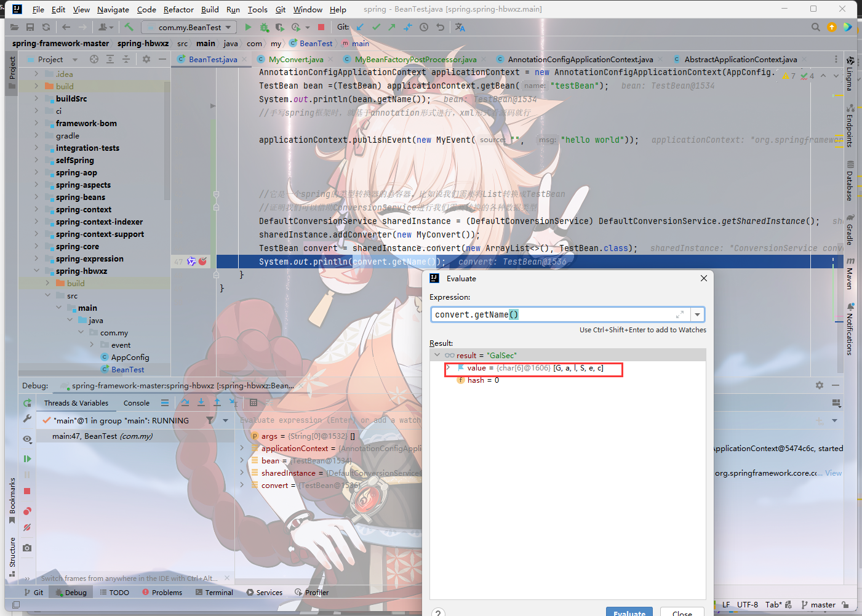The width and height of the screenshot is (862, 616).
Task: Open the Evaluate expression history dropdown
Action: point(697,314)
